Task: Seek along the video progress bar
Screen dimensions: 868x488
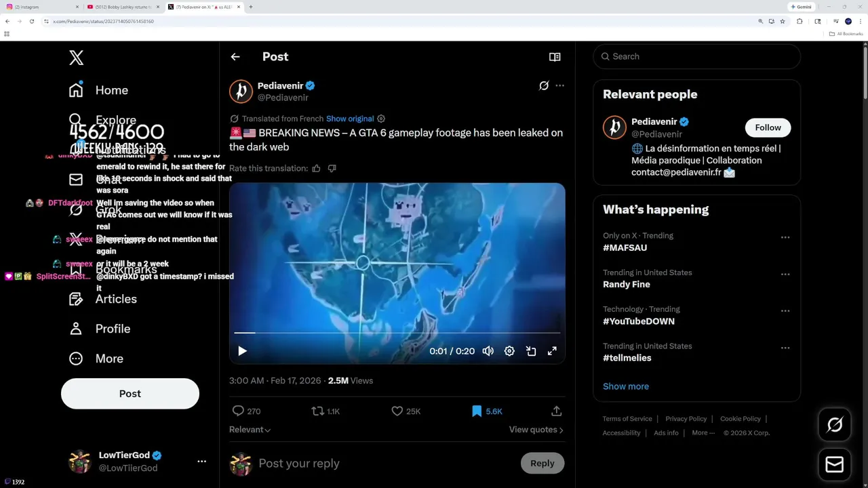Action: [397, 333]
